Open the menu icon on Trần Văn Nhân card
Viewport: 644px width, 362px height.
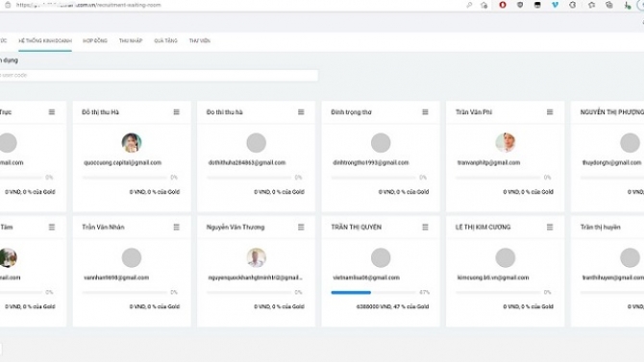pyautogui.click(x=176, y=227)
